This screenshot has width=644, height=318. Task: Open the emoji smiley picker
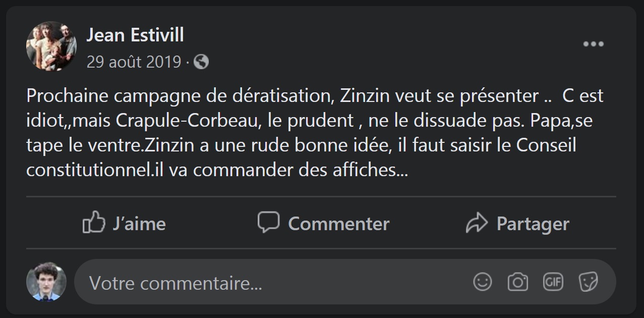[483, 282]
